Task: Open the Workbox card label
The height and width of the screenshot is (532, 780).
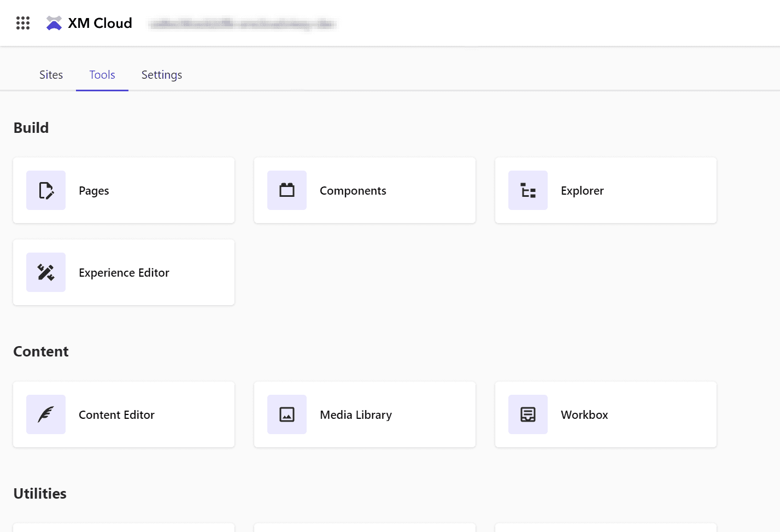Action: point(584,415)
